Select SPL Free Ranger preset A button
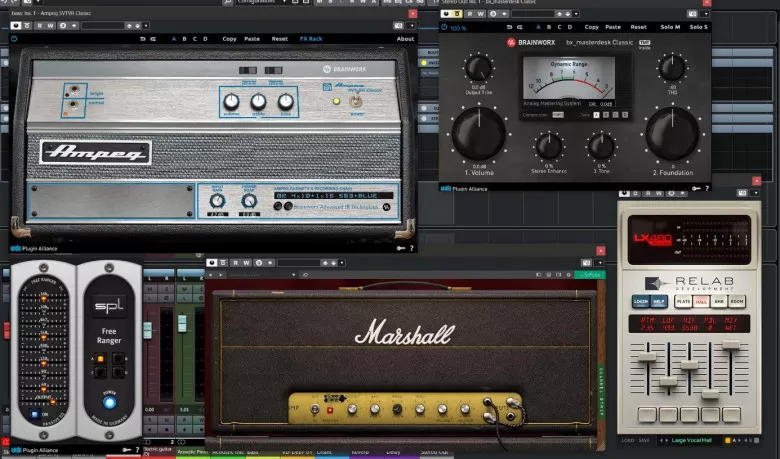The width and height of the screenshot is (780, 459). click(x=100, y=359)
